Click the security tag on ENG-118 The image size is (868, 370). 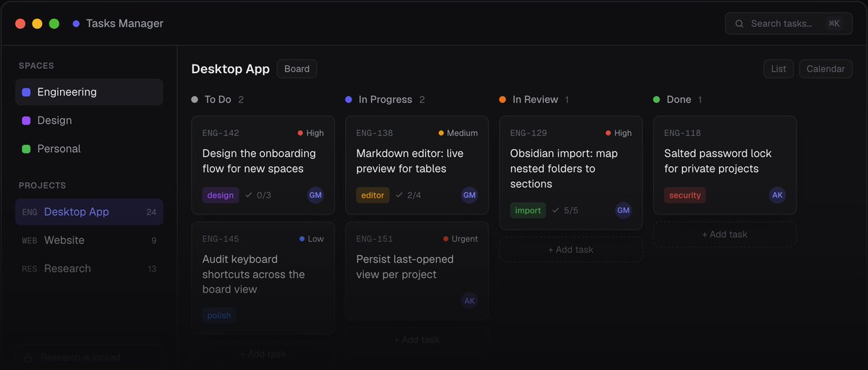(685, 195)
